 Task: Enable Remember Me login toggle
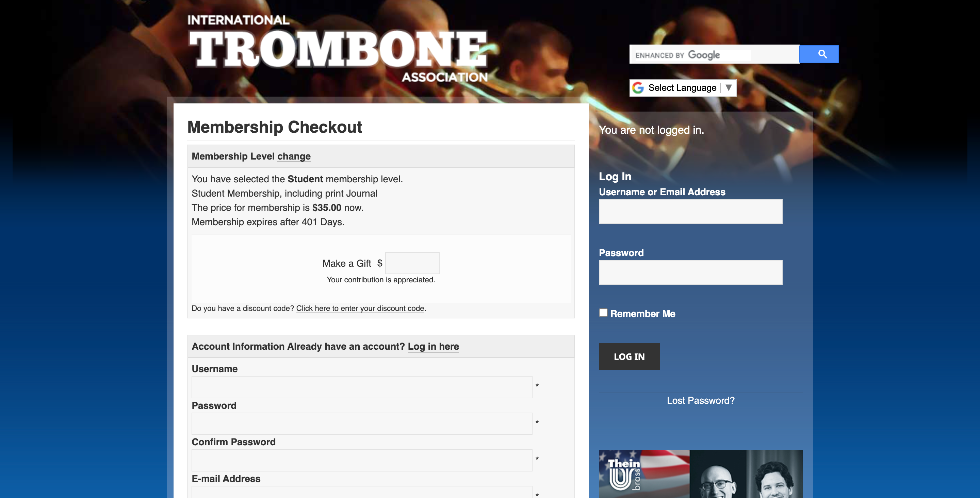coord(603,312)
